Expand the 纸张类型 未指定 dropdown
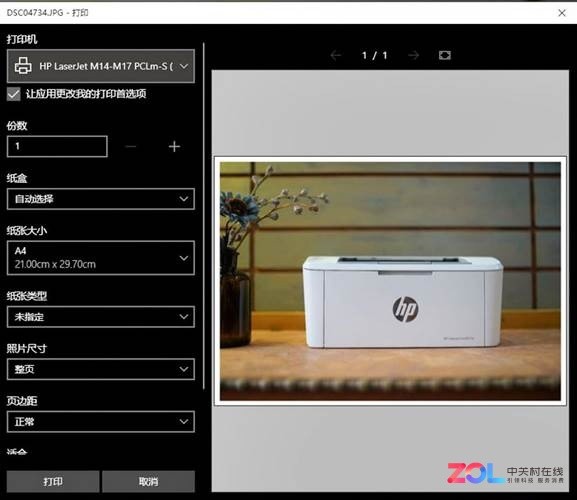This screenshot has height=500, width=577. pyautogui.click(x=100, y=317)
